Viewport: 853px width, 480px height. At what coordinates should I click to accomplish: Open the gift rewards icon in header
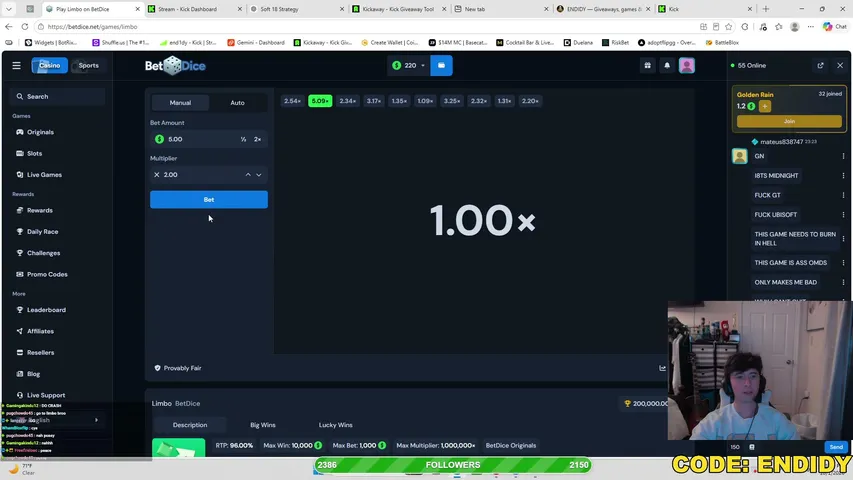pyautogui.click(x=647, y=65)
